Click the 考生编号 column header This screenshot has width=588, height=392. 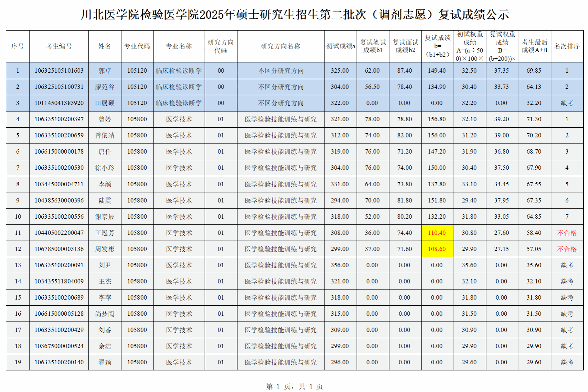(59, 46)
